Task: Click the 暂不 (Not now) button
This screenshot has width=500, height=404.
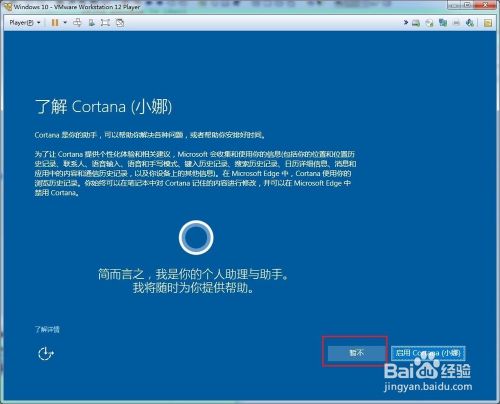Action: tap(356, 353)
